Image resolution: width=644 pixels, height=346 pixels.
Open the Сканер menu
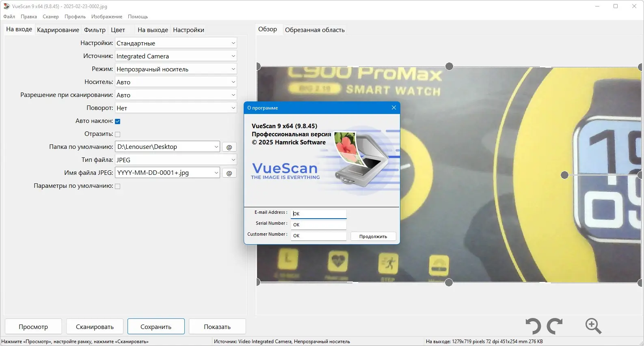[51, 17]
